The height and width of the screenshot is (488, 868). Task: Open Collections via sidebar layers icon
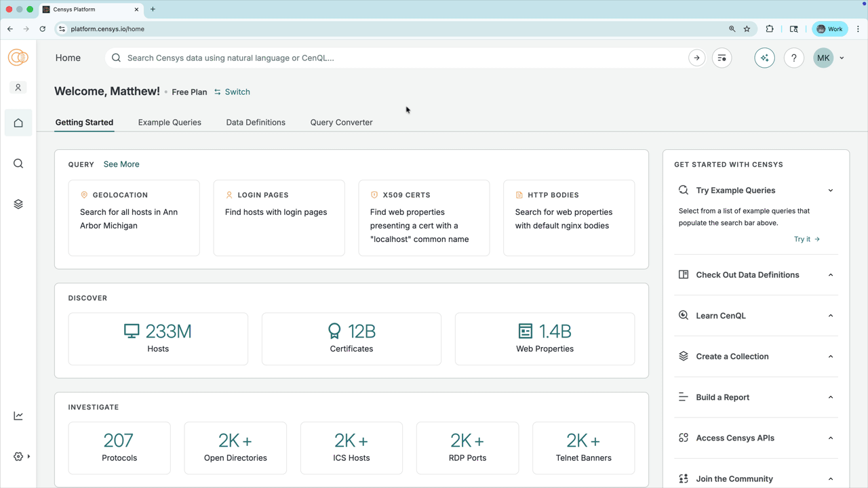click(x=18, y=204)
